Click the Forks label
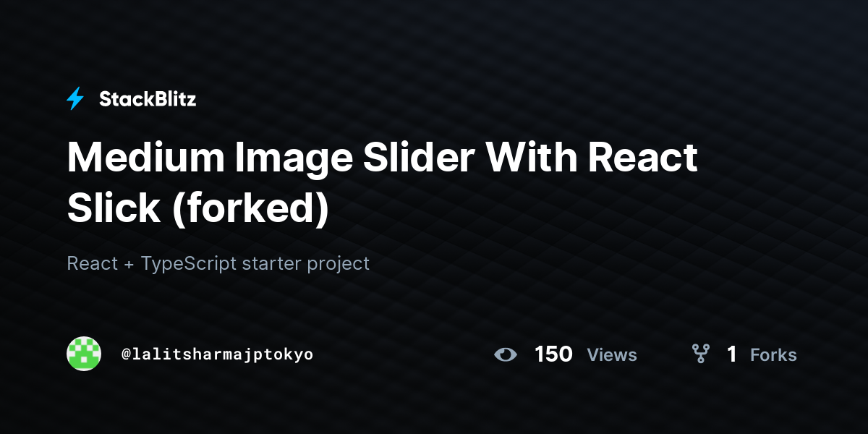Viewport: 868px width, 434px height. coord(773,355)
